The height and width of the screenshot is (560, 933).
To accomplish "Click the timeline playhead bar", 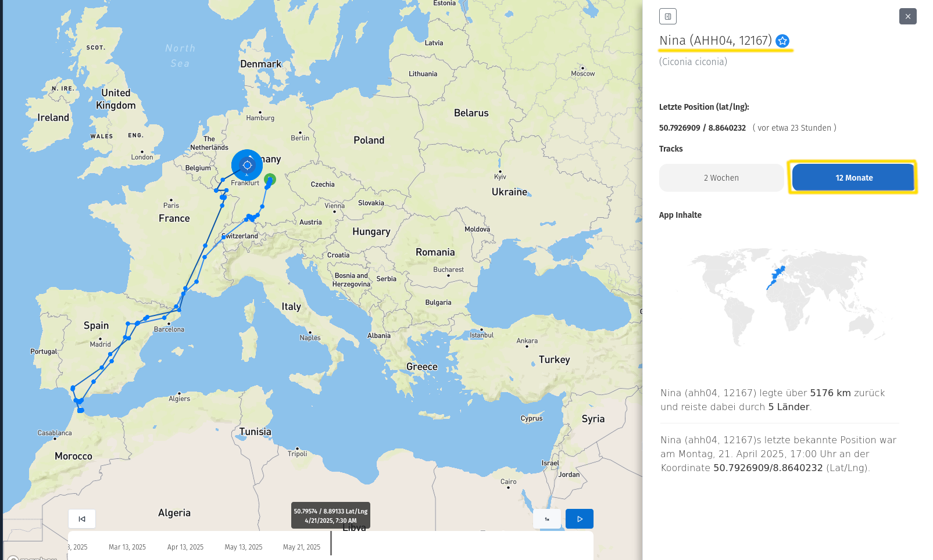I will click(331, 544).
